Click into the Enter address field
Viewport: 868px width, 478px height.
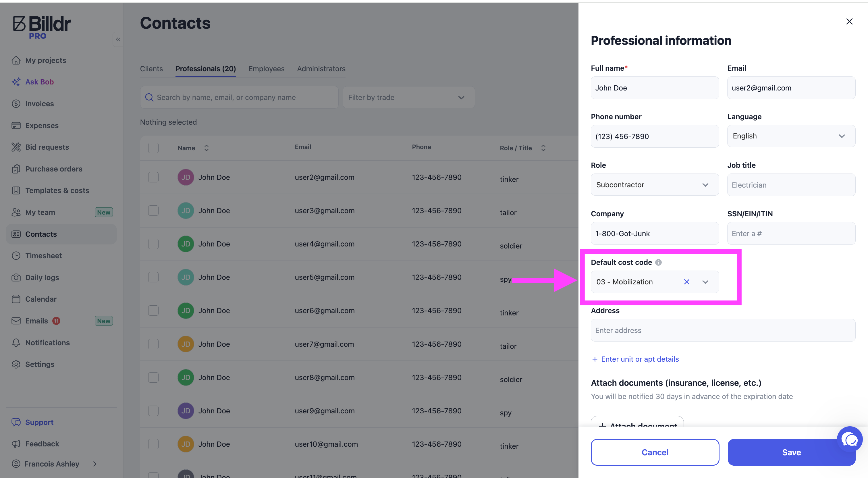tap(723, 330)
